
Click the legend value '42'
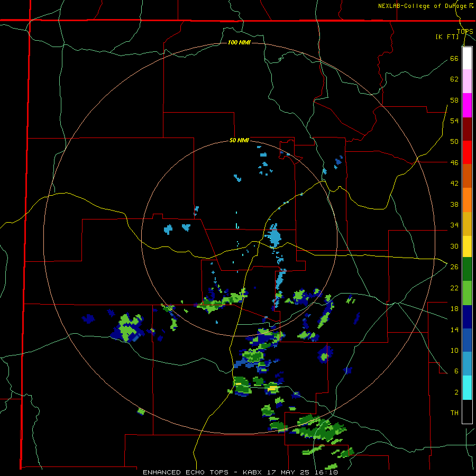point(454,184)
